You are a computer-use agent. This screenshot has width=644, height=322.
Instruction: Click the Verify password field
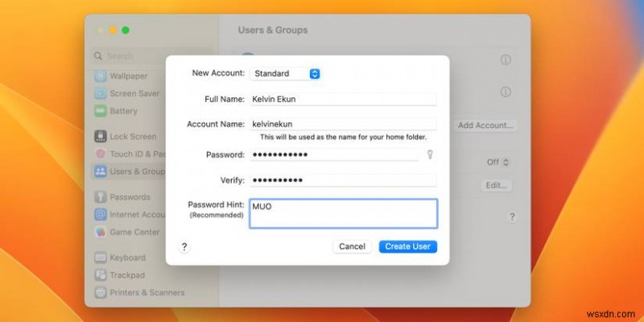coord(343,180)
